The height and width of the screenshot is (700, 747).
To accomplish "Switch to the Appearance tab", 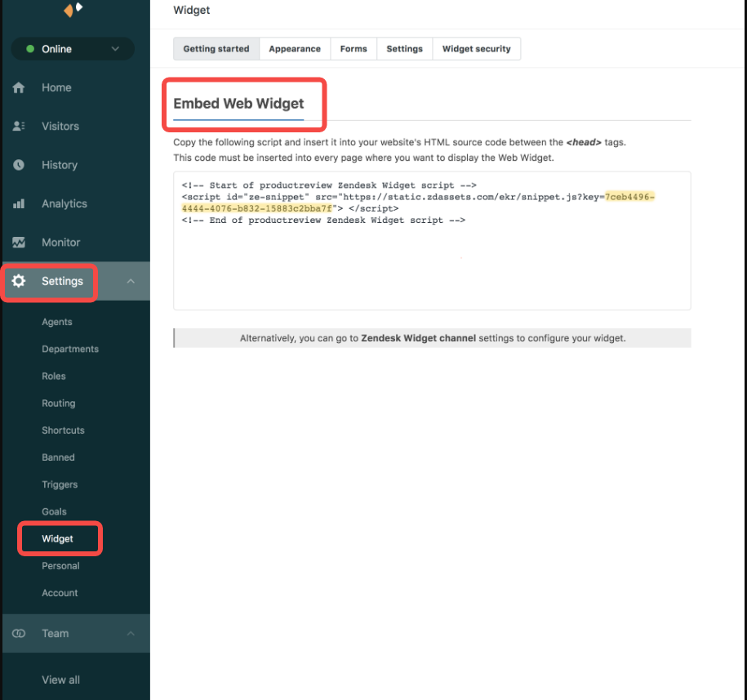I will [x=295, y=49].
